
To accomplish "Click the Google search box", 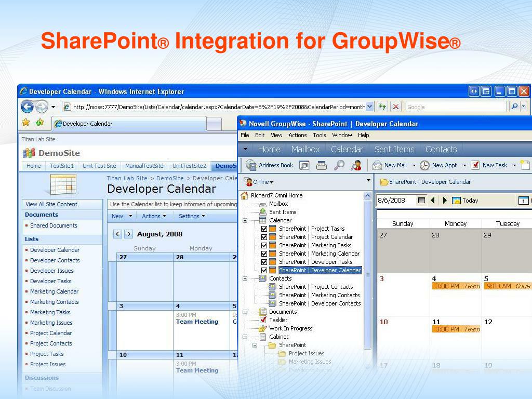I will [x=456, y=107].
